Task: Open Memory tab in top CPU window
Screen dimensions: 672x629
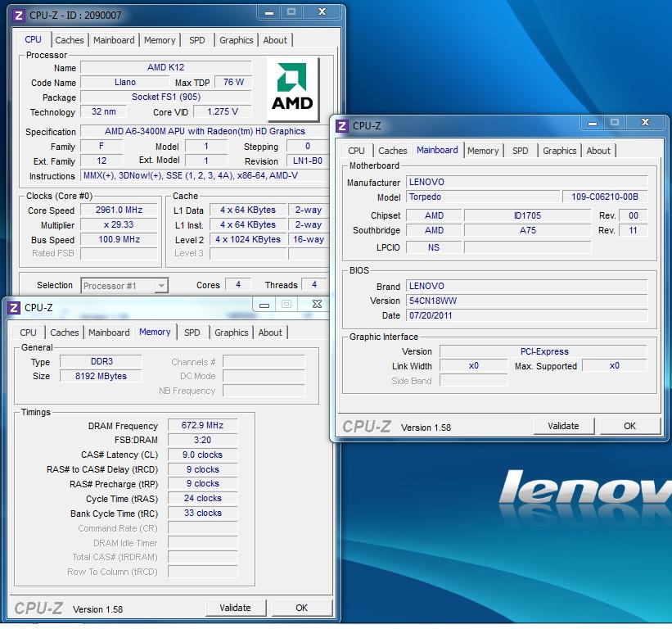Action: (160, 40)
